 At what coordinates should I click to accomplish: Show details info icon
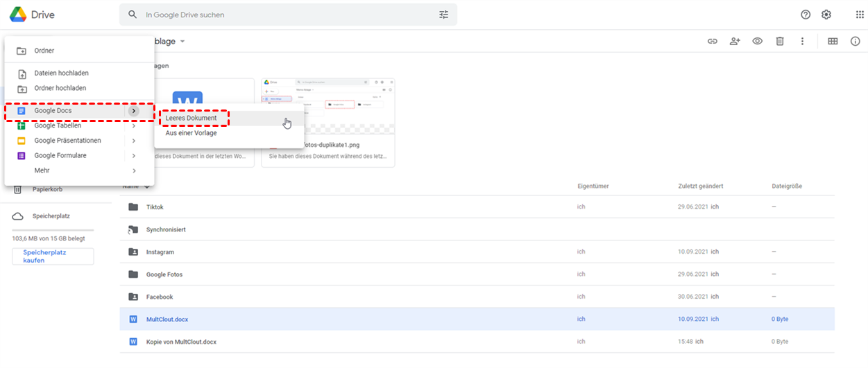[855, 42]
